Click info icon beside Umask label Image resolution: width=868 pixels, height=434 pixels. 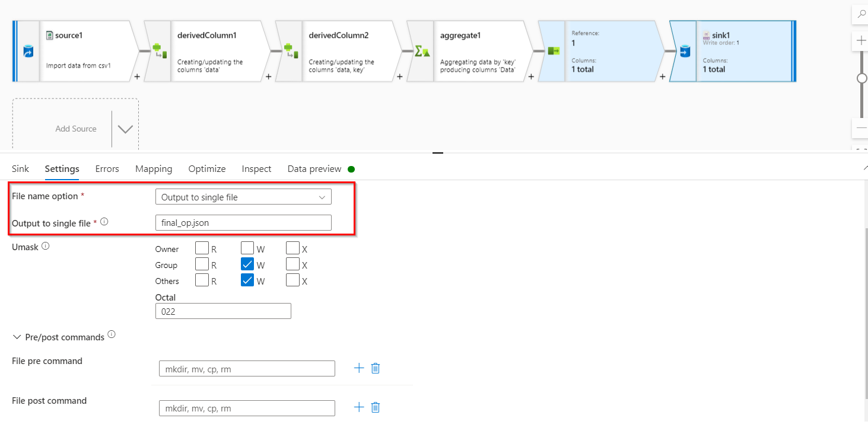pos(45,245)
